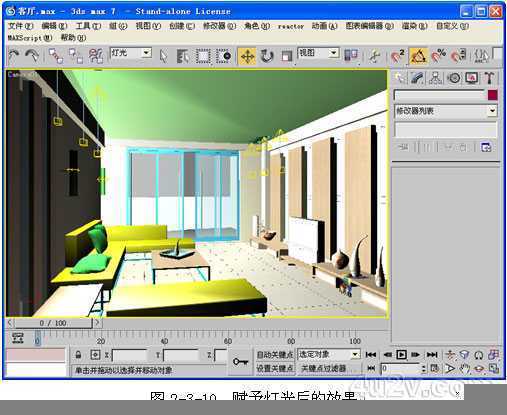Open the 选定对象 key target dropdown
Image resolution: width=507 pixels, height=415 pixels.
click(x=329, y=354)
